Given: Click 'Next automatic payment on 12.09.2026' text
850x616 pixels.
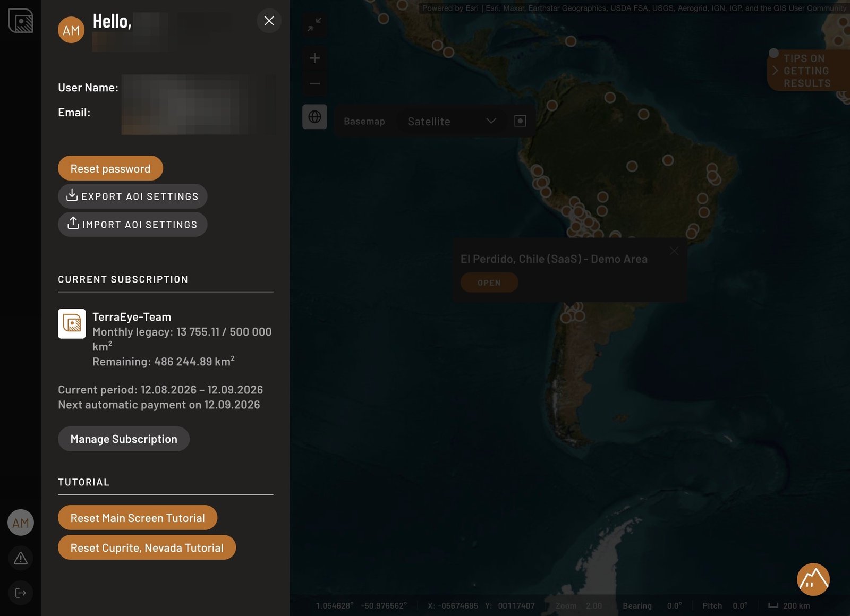Looking at the screenshot, I should point(159,405).
